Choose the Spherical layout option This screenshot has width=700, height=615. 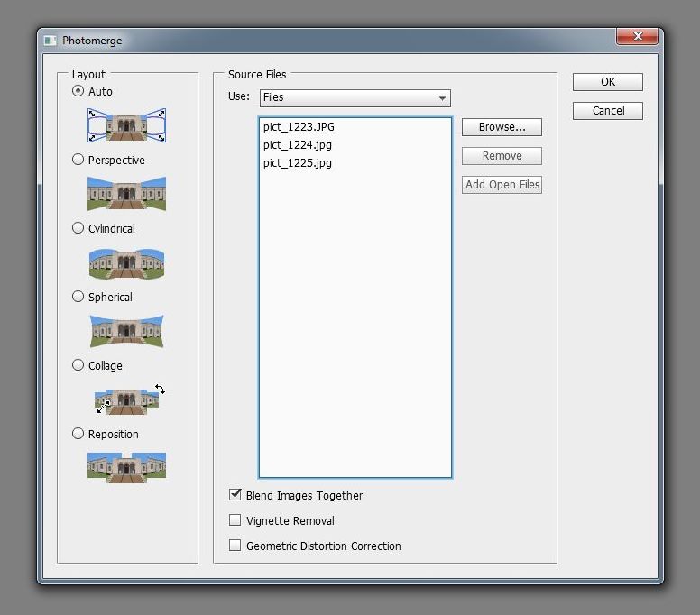78,297
